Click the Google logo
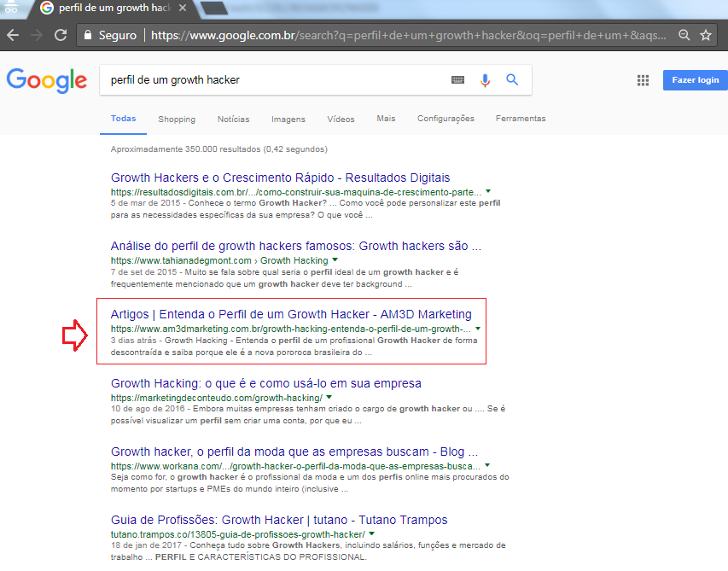728x571 pixels. (46, 80)
